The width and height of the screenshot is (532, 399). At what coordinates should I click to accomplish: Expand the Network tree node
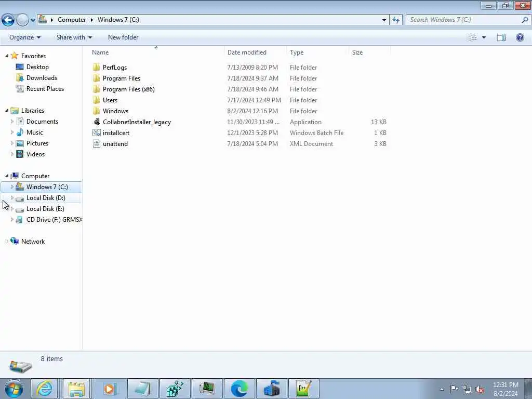(x=7, y=241)
